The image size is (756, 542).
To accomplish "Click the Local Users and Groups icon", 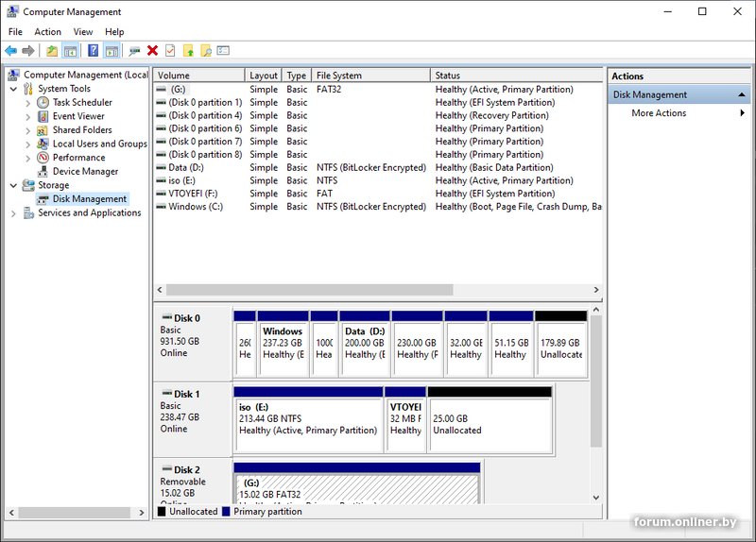I will pyautogui.click(x=43, y=144).
